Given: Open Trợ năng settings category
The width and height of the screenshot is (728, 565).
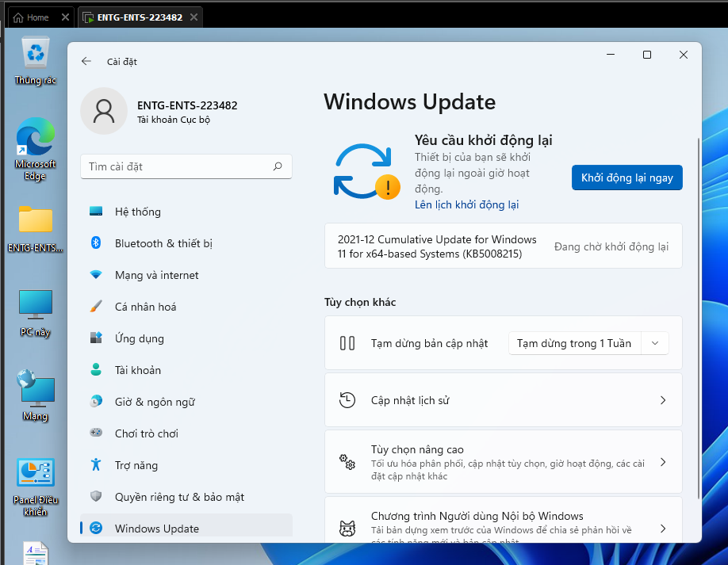Looking at the screenshot, I should pos(186,465).
